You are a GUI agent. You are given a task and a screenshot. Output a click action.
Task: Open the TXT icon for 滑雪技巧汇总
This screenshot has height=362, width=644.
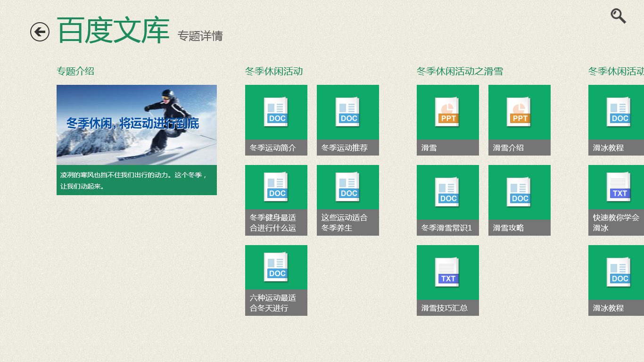(447, 272)
